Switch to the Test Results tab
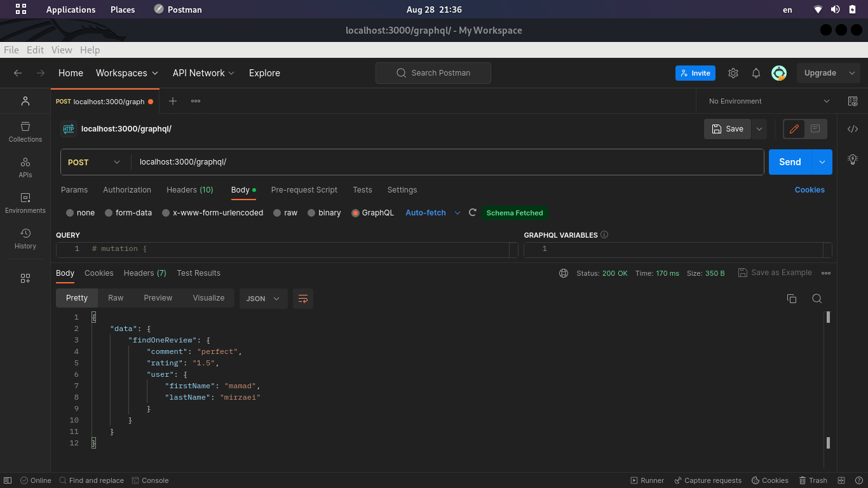Screen dimensions: 868x488 tap(199, 273)
